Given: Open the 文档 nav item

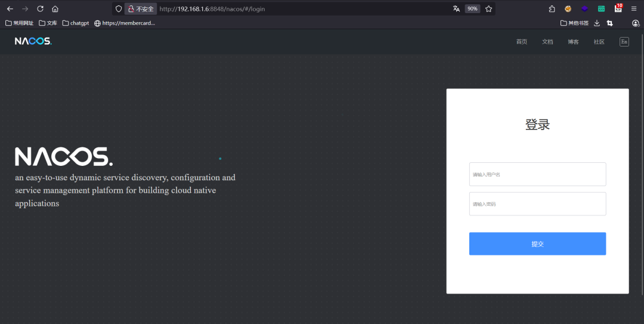Looking at the screenshot, I should pos(547,42).
